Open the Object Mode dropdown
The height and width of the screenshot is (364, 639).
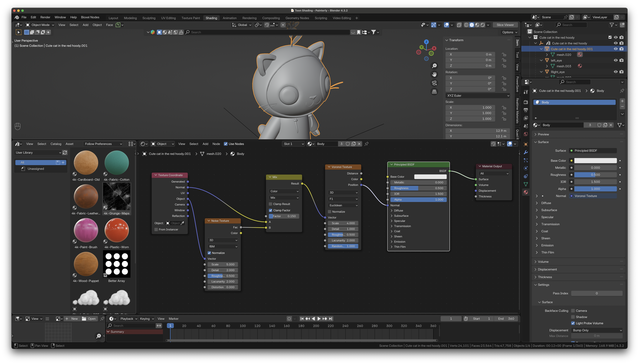click(x=40, y=25)
